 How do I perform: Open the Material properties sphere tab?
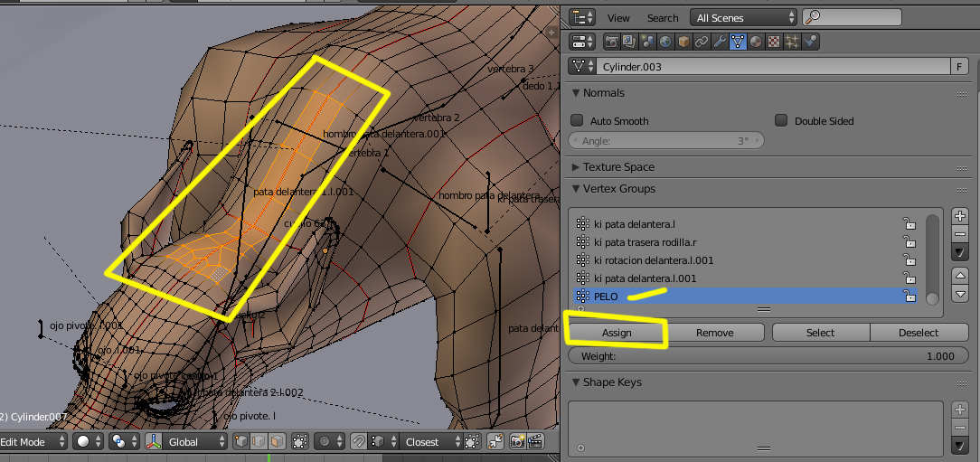(756, 42)
